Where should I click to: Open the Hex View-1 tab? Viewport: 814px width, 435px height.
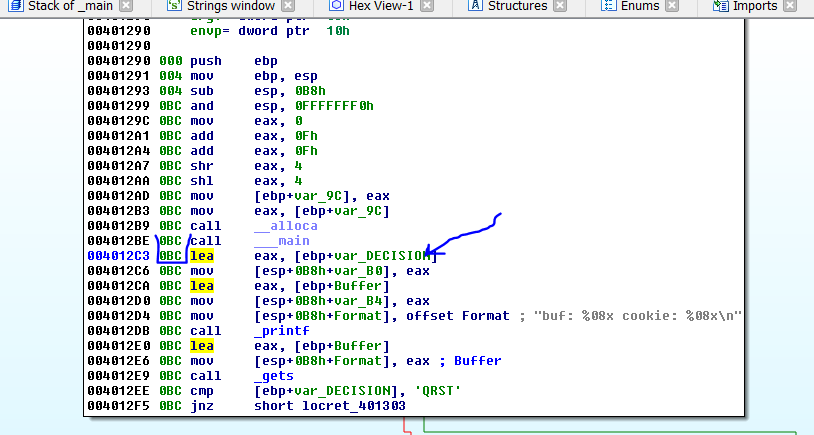tap(382, 6)
